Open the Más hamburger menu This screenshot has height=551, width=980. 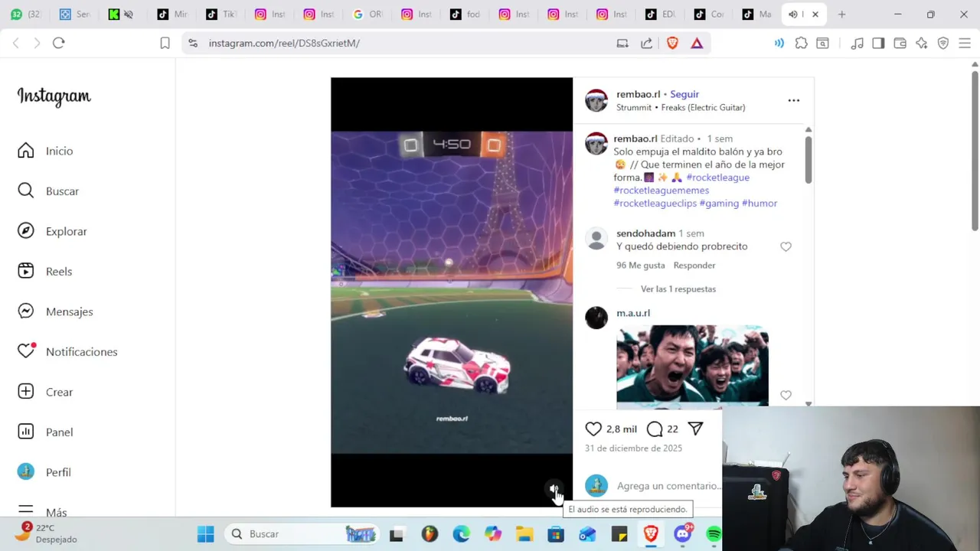[42, 511]
